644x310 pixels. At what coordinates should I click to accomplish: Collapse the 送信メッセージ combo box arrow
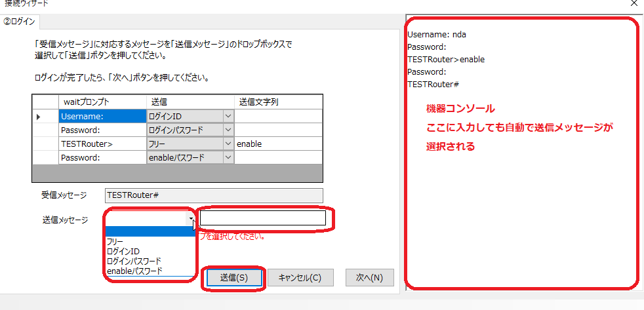[x=191, y=218]
